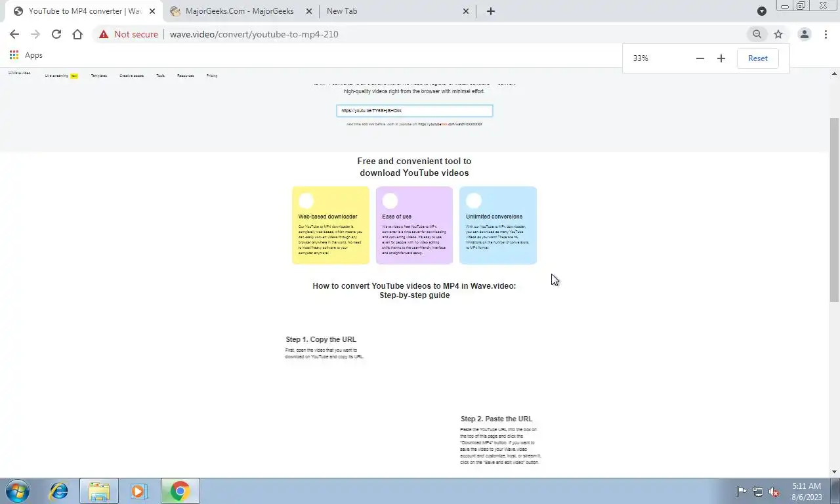This screenshot has width=840, height=504.
Task: Click the 'How to convert YouTube videos' heading
Action: 414,291
